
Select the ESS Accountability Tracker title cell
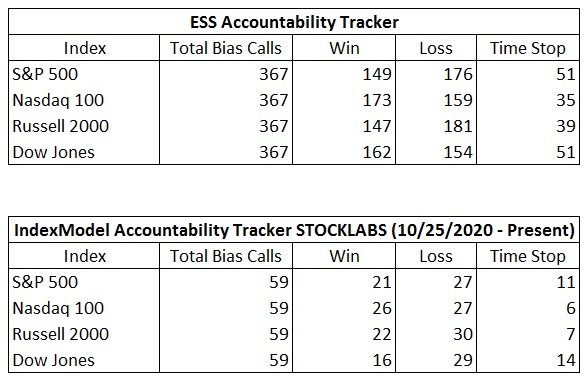click(294, 22)
